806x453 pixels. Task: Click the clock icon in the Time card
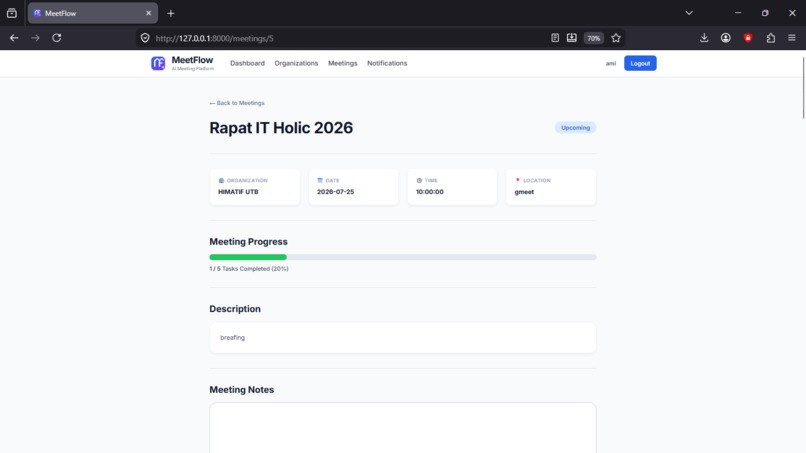419,180
